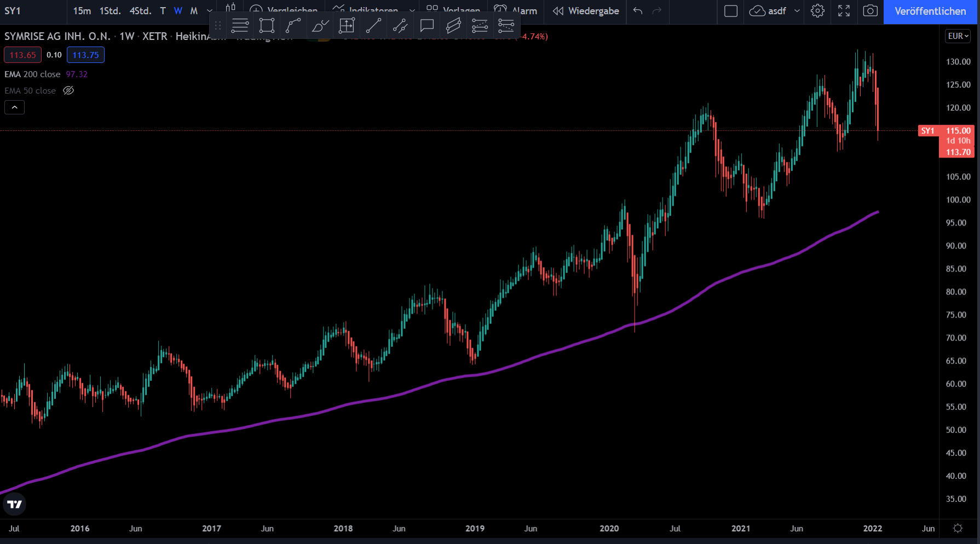Viewport: 980px width, 544px height.
Task: Switch to the 1Std. timeframe
Action: coord(110,11)
